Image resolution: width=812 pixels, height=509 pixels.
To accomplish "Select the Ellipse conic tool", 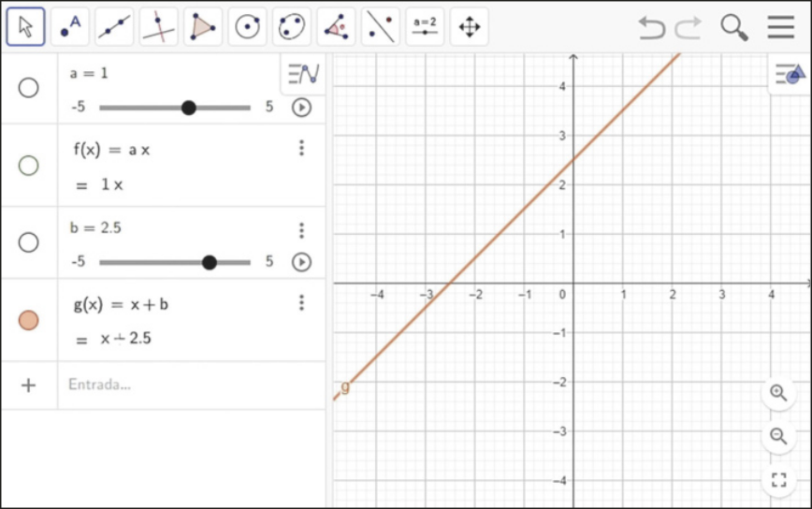I will (x=292, y=26).
